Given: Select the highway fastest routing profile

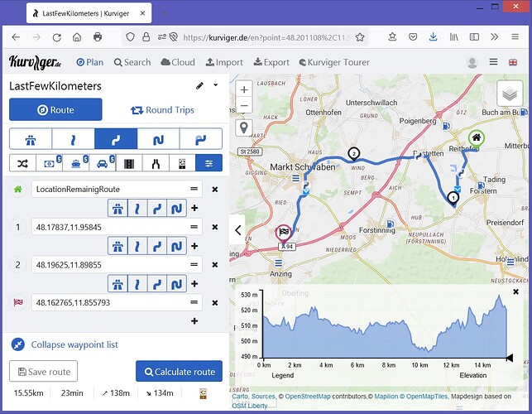Looking at the screenshot, I should (31, 138).
